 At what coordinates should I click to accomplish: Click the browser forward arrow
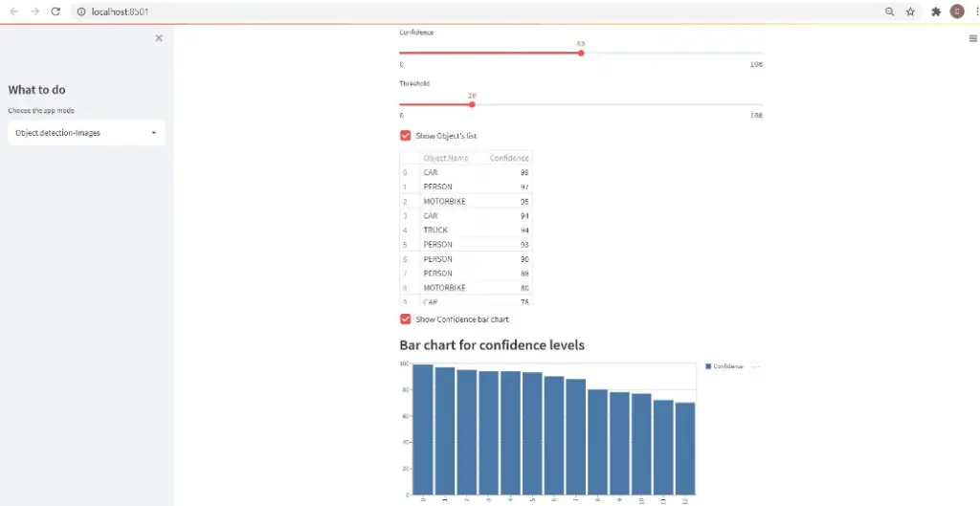click(x=34, y=11)
